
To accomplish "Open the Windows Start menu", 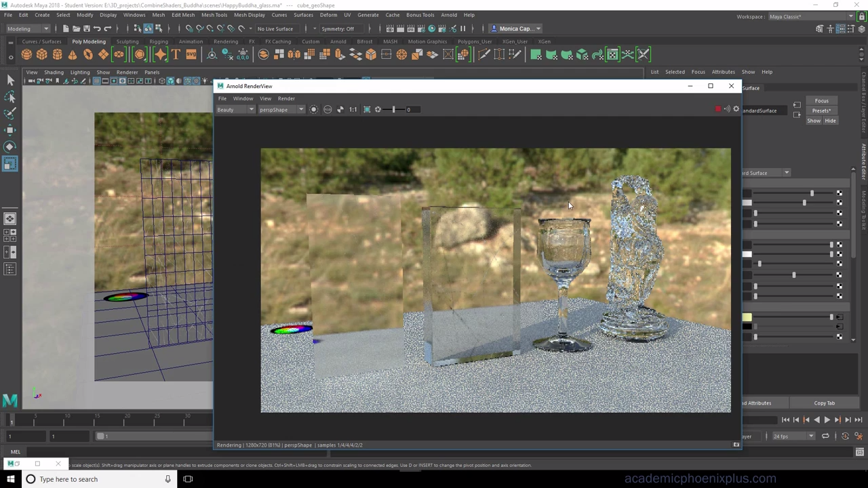I will click(10, 479).
